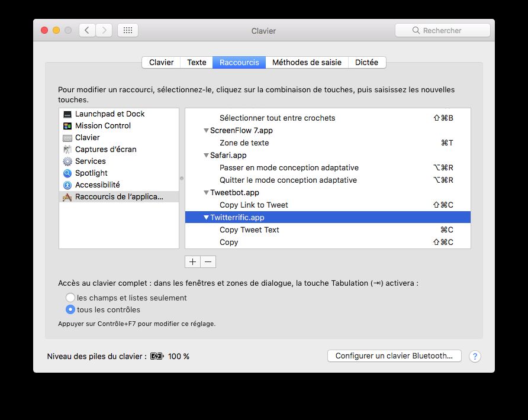Select 'Passer en mode conception adaptative' row
This screenshot has width=528, height=420.
[x=328, y=167]
